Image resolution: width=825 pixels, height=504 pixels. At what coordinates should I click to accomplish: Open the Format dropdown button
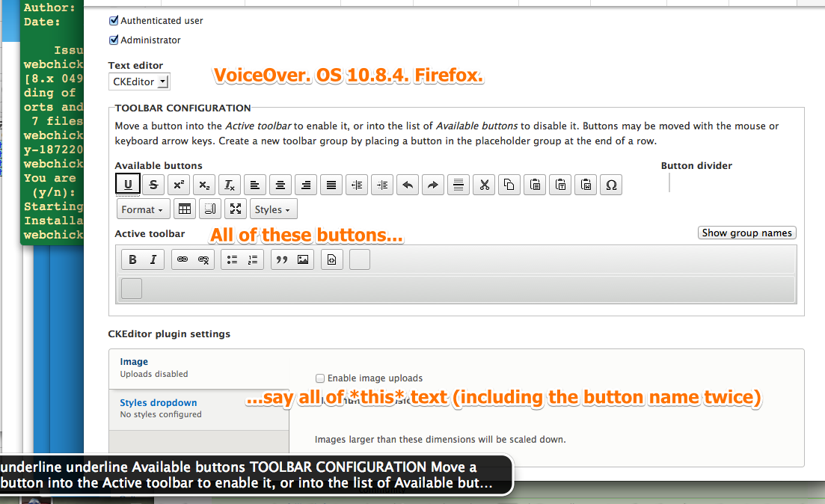coord(143,209)
